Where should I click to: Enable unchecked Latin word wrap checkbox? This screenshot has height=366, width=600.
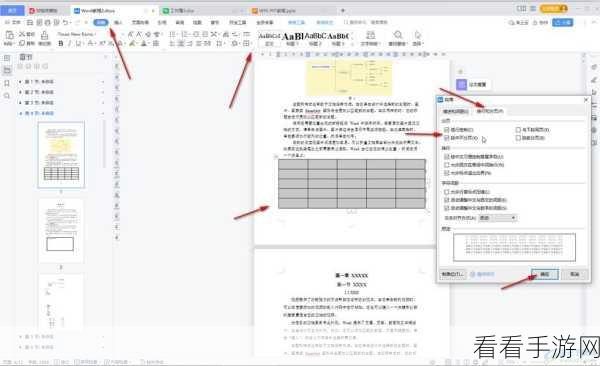447,165
